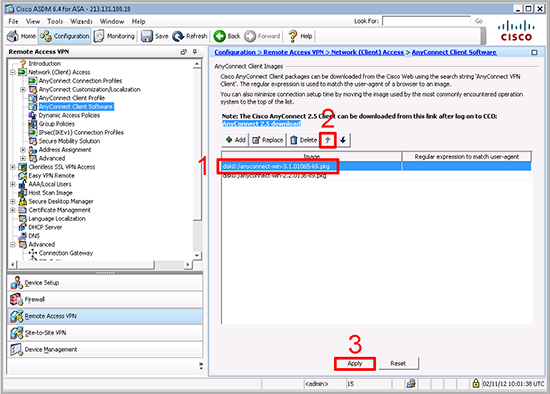Add a new AnyConnect image

235,140
